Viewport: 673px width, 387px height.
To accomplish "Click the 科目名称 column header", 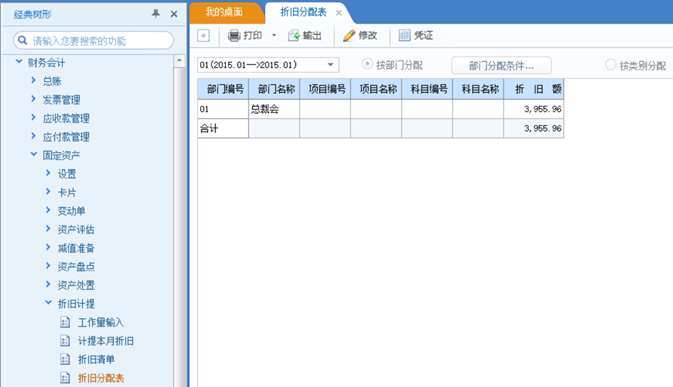I will click(x=478, y=89).
